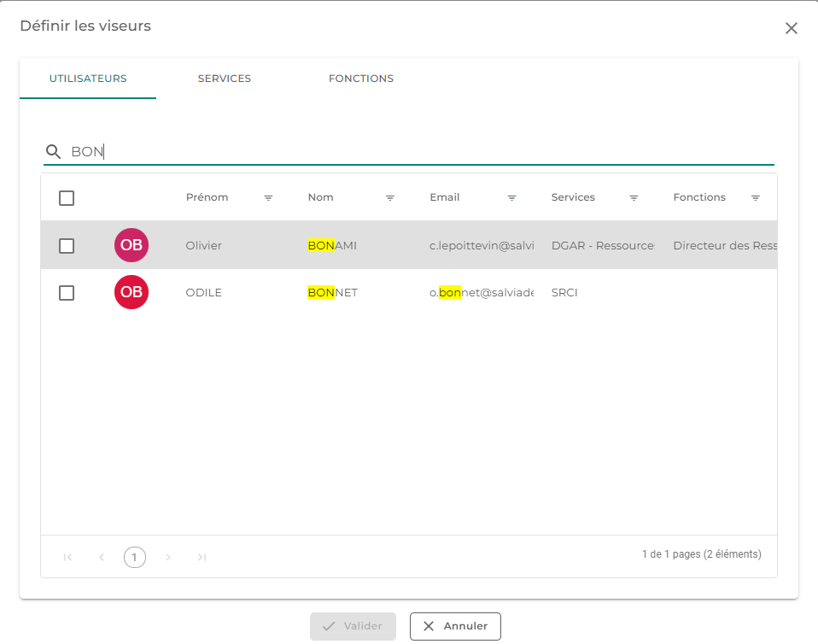Sort by the Services column header
The width and height of the screenshot is (818, 644).
click(x=573, y=197)
